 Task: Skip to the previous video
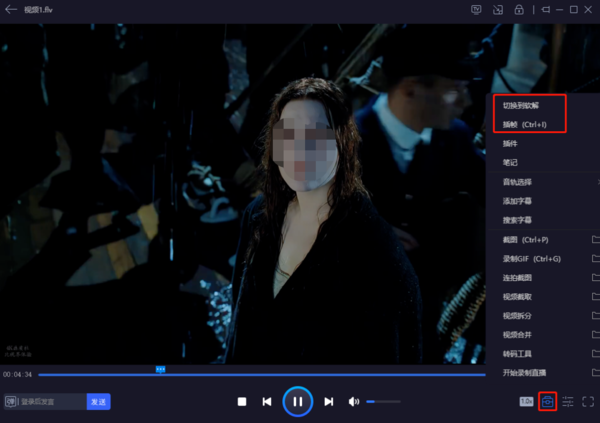(x=267, y=402)
